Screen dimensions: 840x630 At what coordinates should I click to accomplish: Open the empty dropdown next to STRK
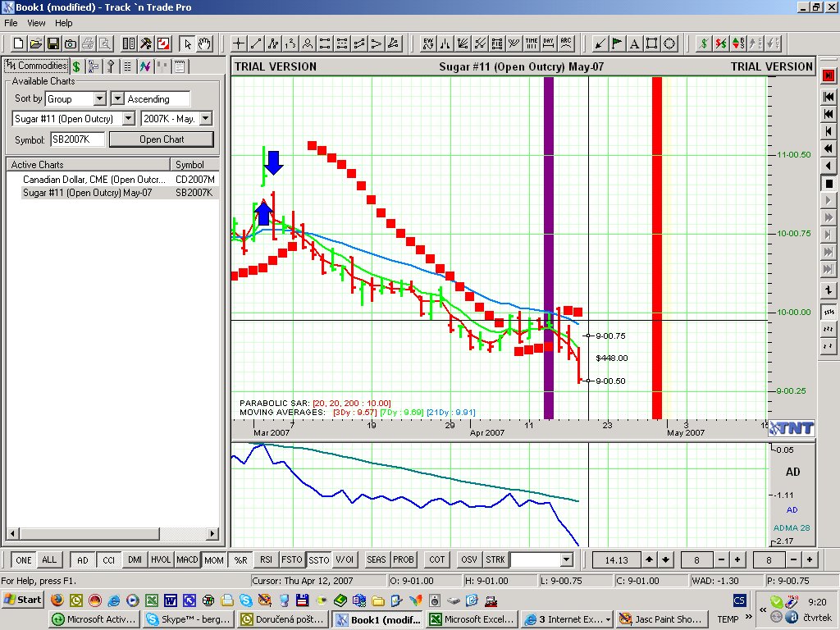[x=567, y=559]
